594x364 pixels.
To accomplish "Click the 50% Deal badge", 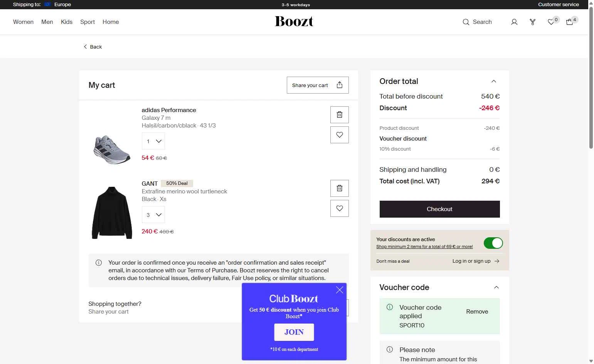I will click(x=177, y=183).
